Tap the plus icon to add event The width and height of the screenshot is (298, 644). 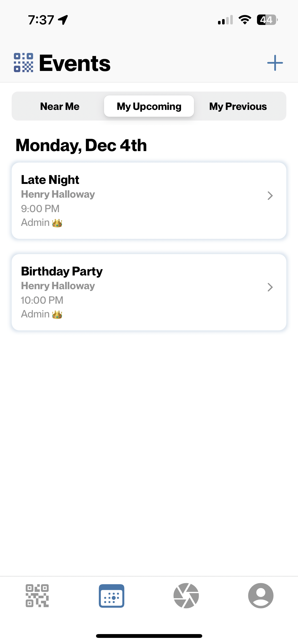tap(275, 63)
